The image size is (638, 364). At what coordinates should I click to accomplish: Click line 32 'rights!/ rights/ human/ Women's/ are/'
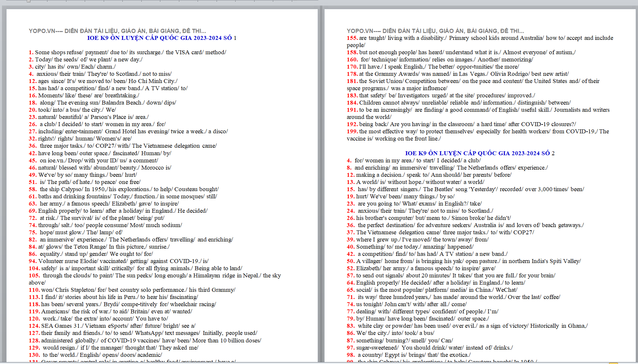pyautogui.click(x=80, y=139)
